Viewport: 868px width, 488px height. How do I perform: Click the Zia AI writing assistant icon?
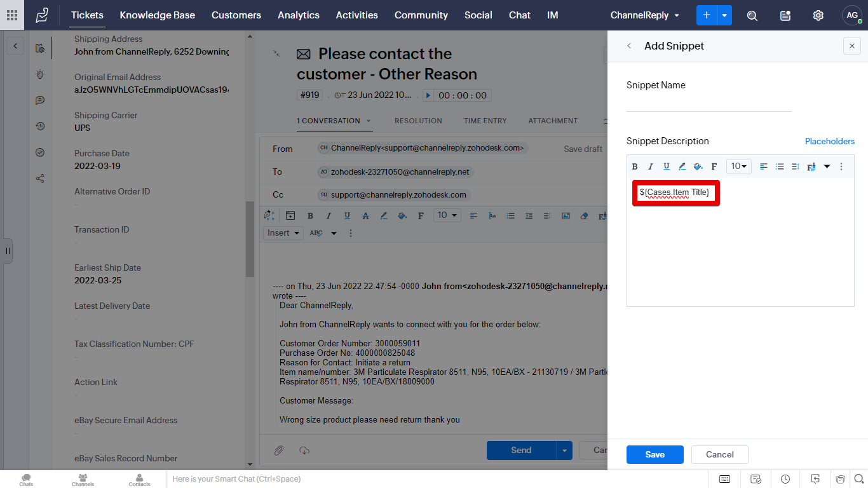click(269, 216)
